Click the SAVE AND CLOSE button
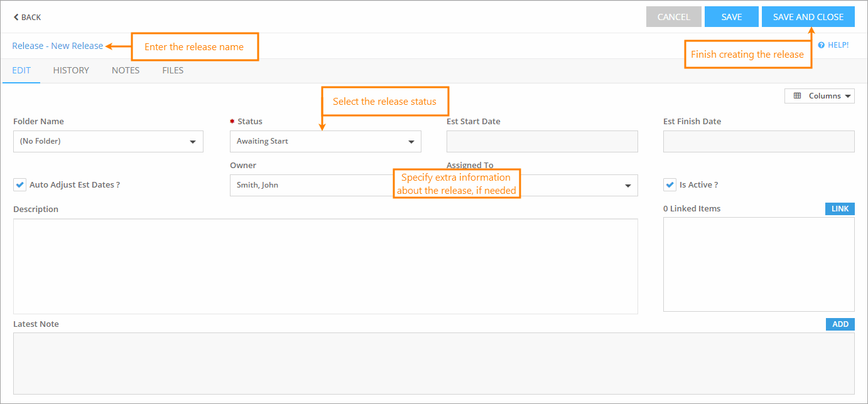Viewport: 868px width, 404px height. 808,16
